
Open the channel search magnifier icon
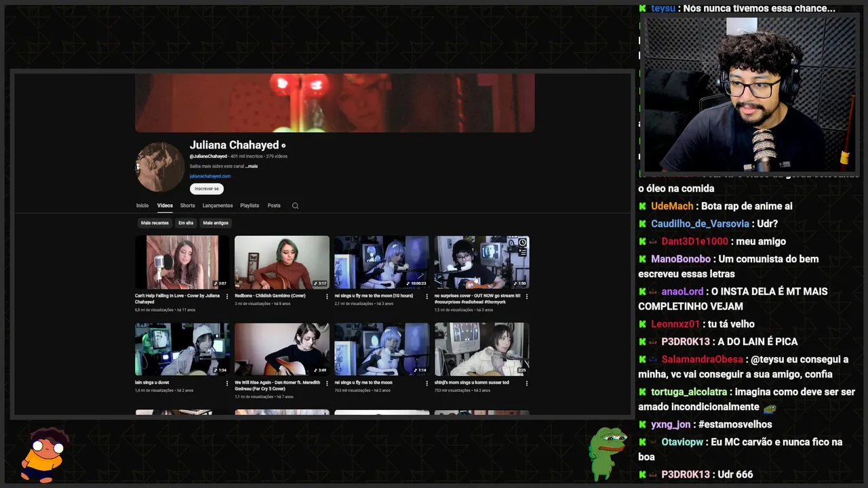click(295, 205)
